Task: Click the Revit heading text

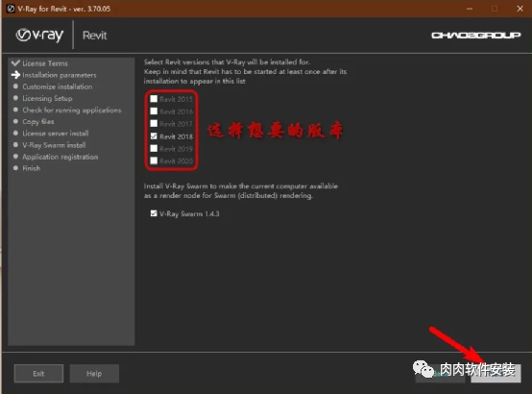Action: tap(95, 36)
